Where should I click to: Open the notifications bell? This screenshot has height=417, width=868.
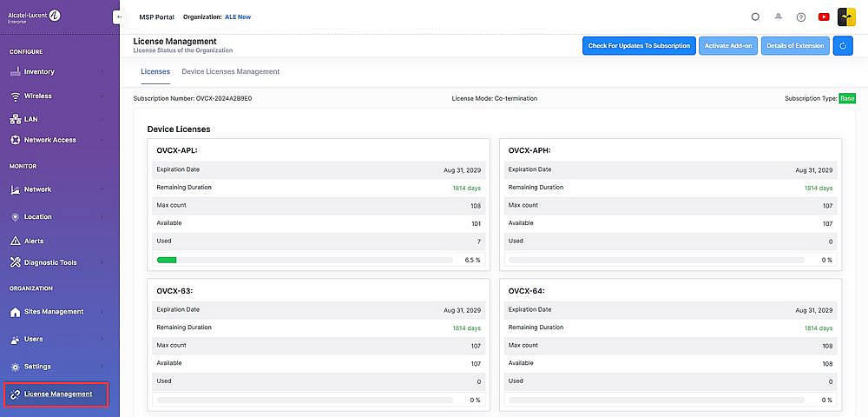(x=779, y=17)
